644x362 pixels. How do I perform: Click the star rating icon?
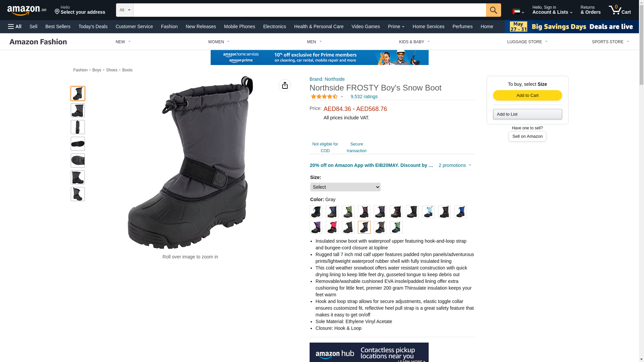point(324,97)
